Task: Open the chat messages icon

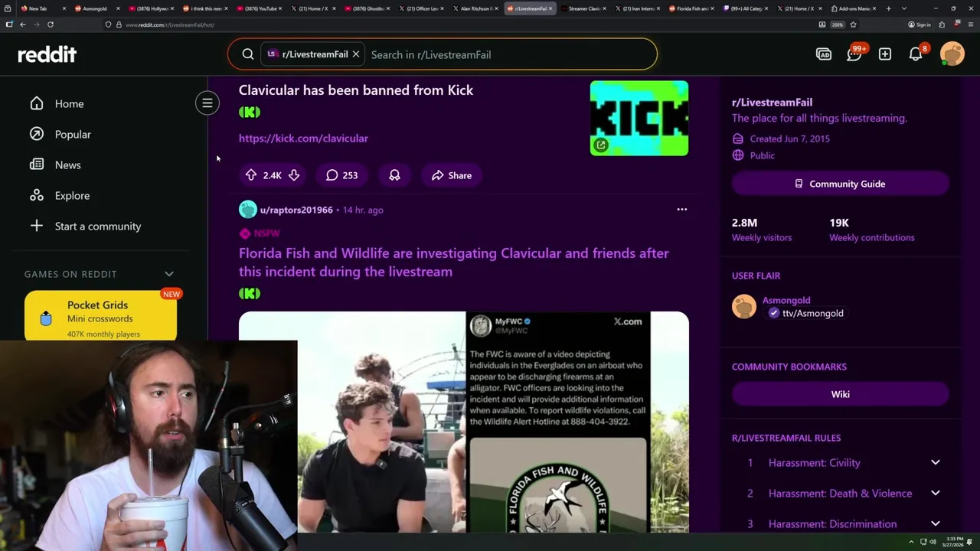Action: point(854,54)
